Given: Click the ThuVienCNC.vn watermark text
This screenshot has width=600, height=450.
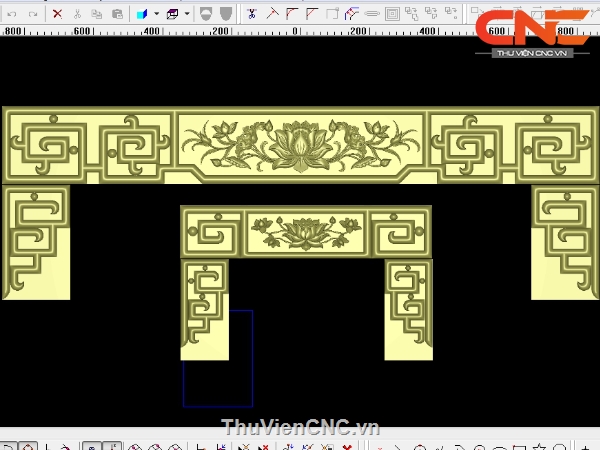Looking at the screenshot, I should tap(300, 428).
